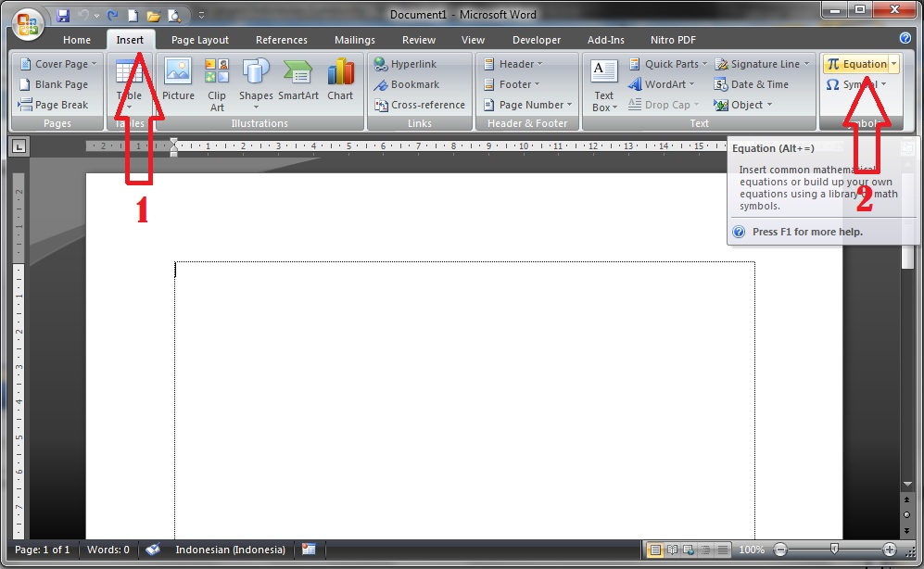Open Zoom dialog via 100% label
The image size is (924, 569).
(752, 550)
